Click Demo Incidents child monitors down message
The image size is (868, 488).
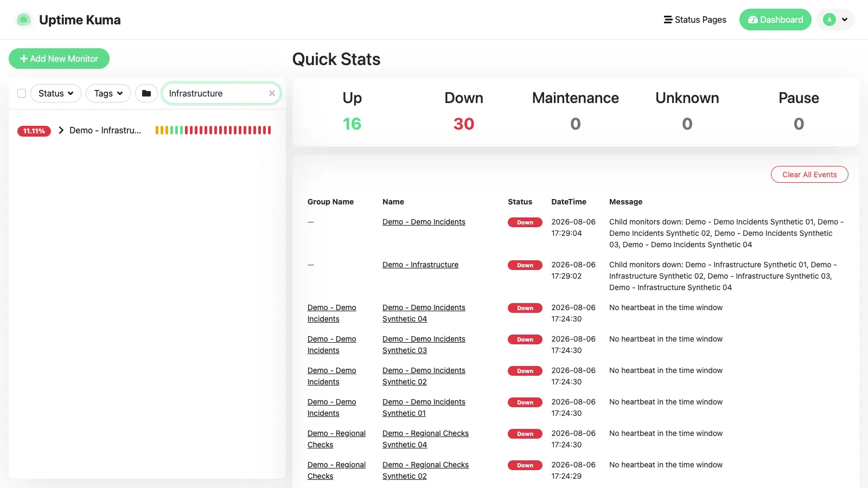click(x=726, y=233)
